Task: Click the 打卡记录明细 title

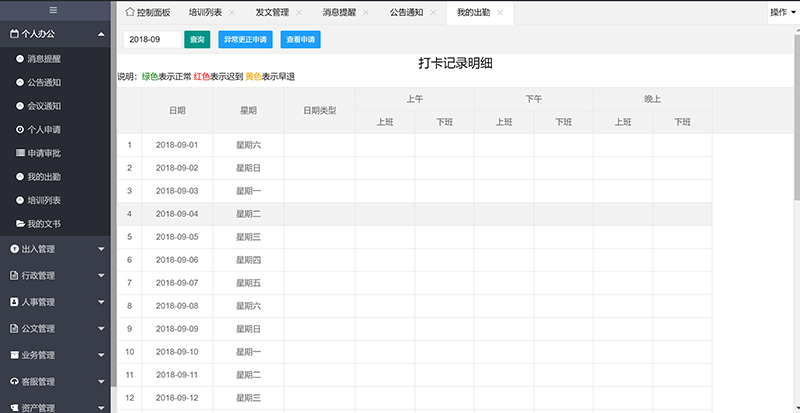Action: point(455,63)
